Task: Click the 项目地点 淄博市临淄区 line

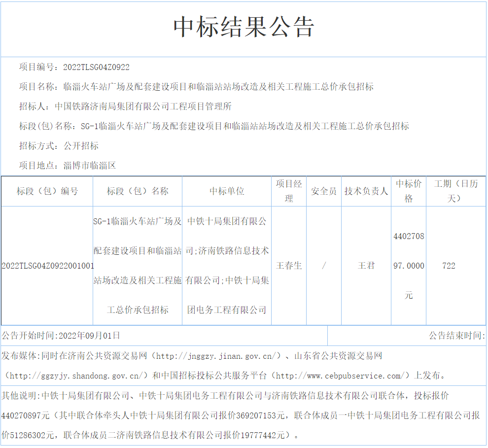Action: [68, 166]
